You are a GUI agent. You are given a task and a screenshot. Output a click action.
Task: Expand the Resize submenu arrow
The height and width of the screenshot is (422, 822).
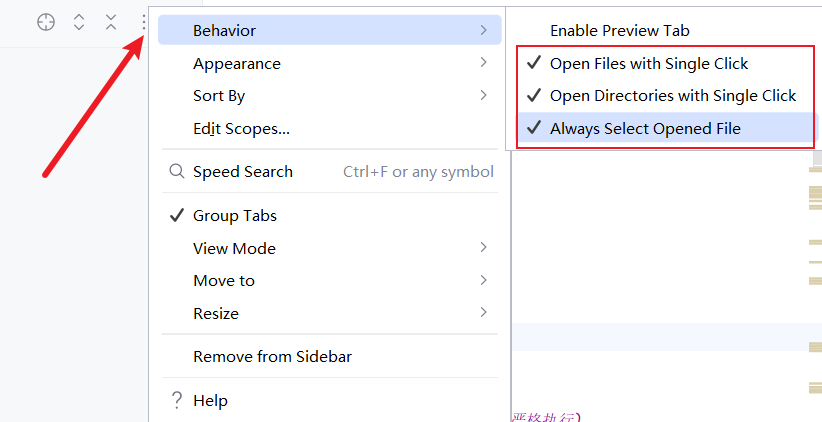483,313
